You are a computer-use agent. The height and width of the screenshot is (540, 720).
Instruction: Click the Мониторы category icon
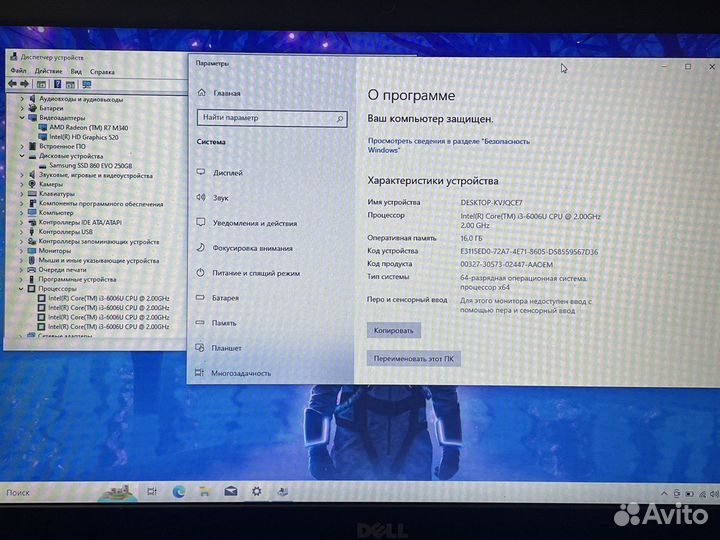32,251
